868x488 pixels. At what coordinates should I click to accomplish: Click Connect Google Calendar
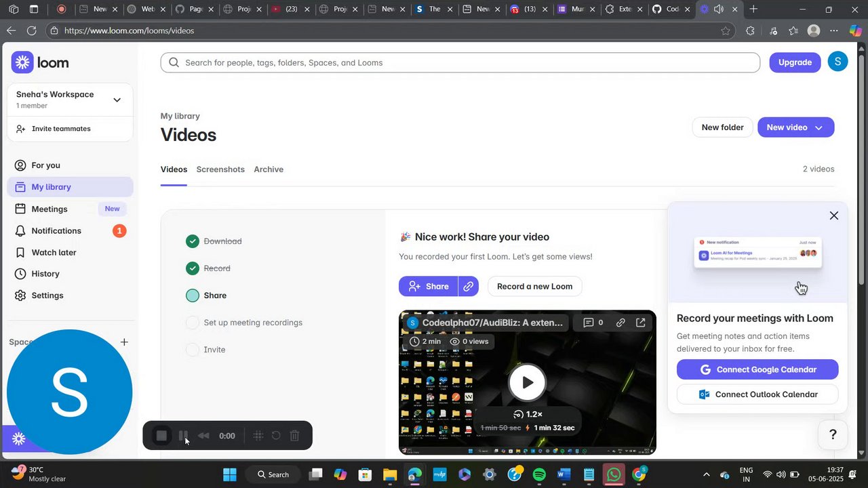[x=757, y=369]
